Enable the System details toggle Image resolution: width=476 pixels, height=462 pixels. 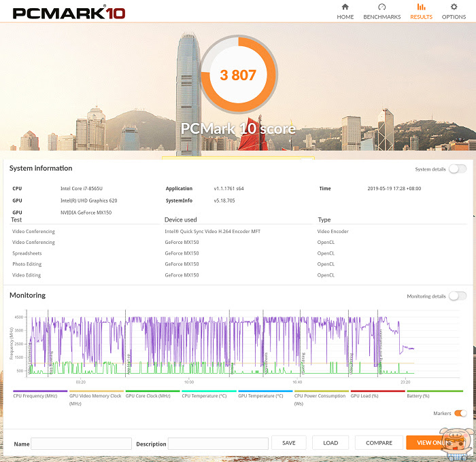click(x=458, y=169)
